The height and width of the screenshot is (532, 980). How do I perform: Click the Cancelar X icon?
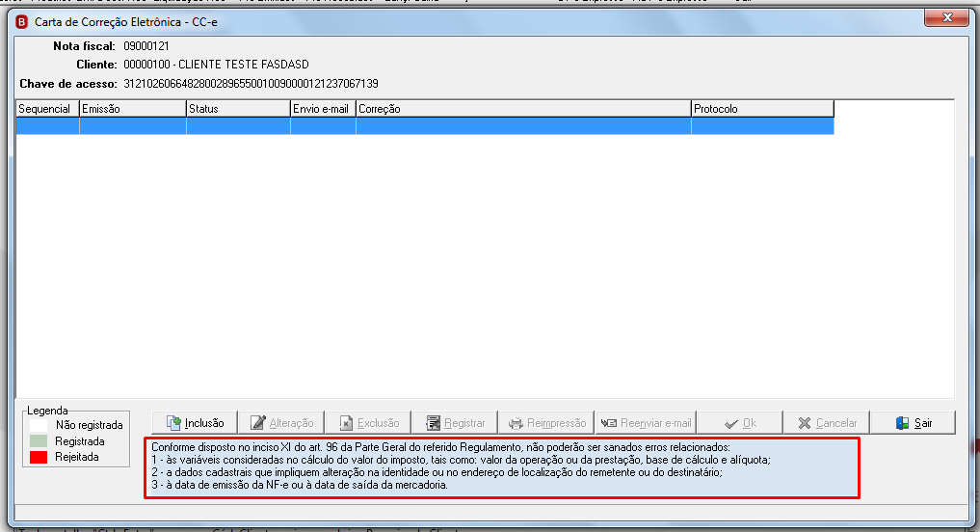[805, 423]
